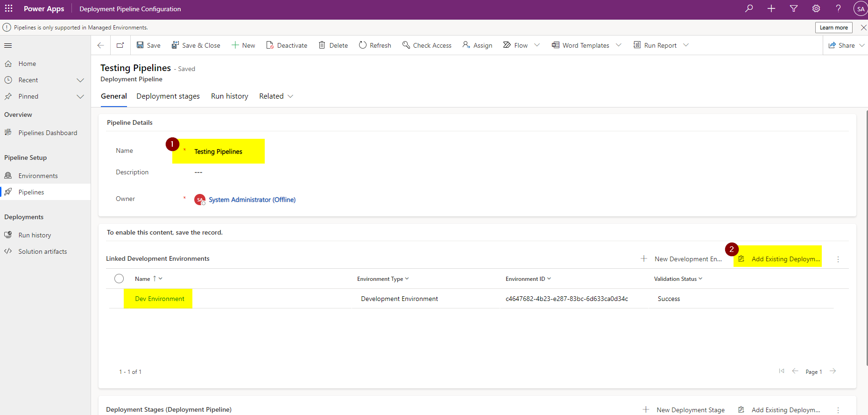The width and height of the screenshot is (868, 415).
Task: Go to first page of grid
Action: 782,371
